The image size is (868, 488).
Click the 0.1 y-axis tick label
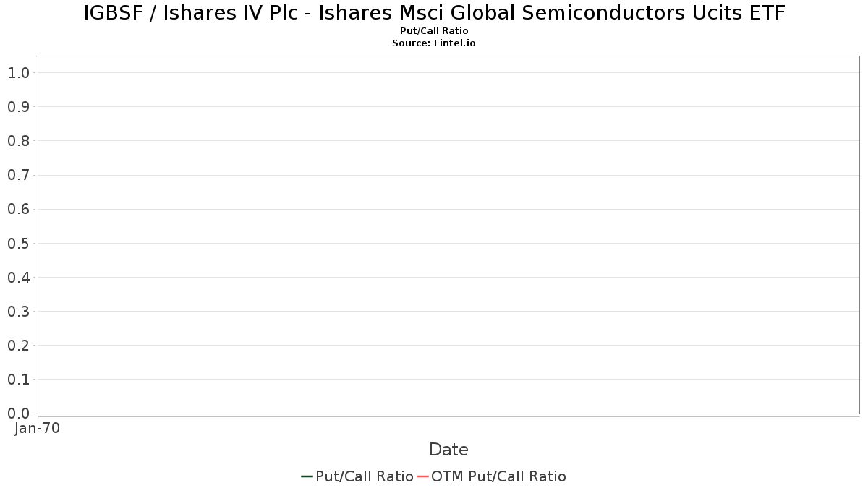click(x=18, y=380)
